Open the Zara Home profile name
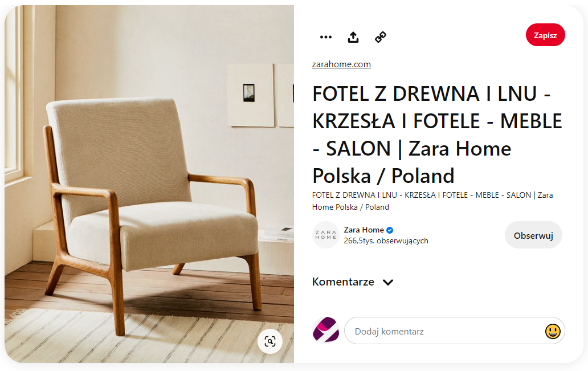The height and width of the screenshot is (371, 588). [x=364, y=230]
